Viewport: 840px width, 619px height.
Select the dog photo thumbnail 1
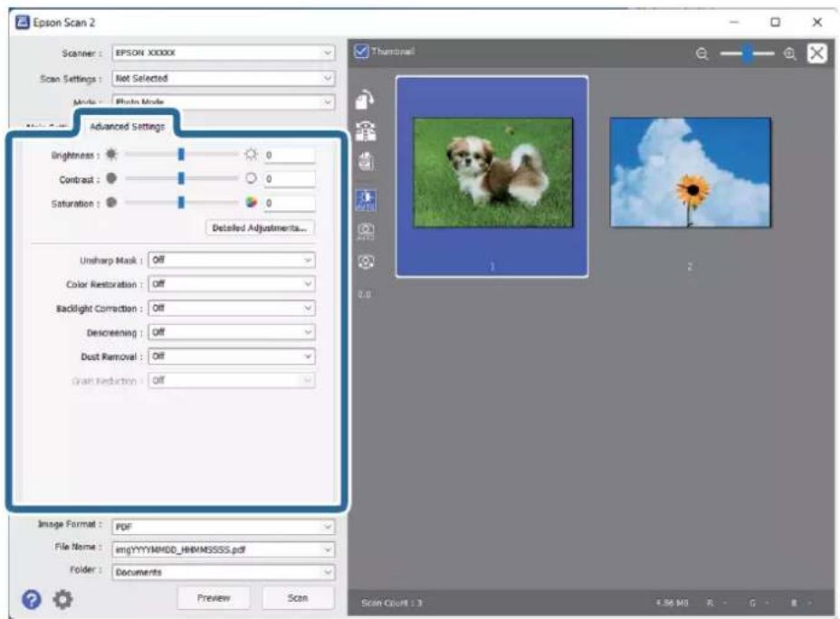pyautogui.click(x=492, y=176)
